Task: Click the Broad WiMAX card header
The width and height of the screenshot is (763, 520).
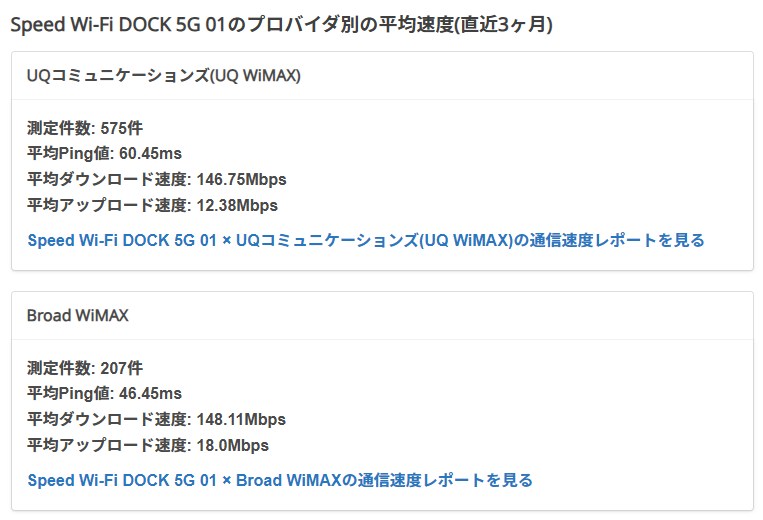Action: 78,316
